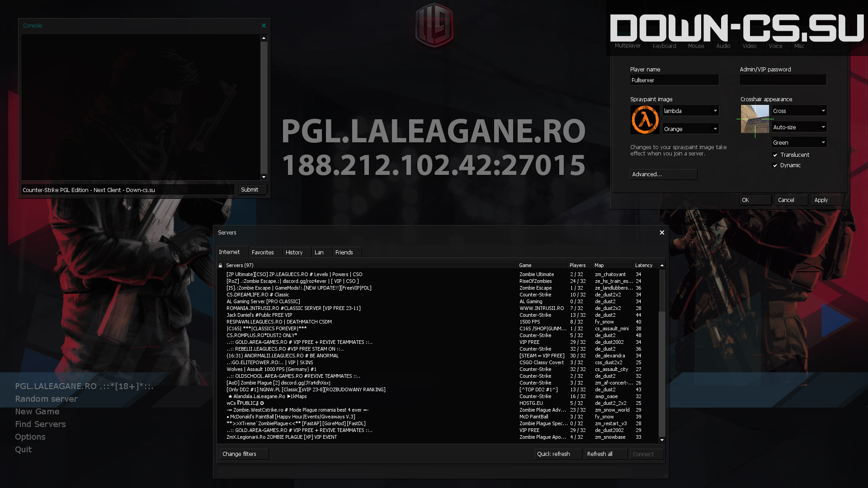The width and height of the screenshot is (868, 488).
Task: Select Quit from main menu
Action: (x=24, y=450)
